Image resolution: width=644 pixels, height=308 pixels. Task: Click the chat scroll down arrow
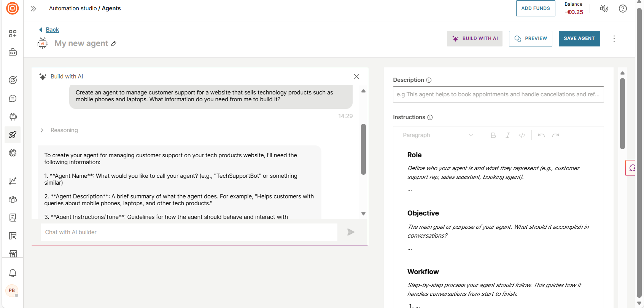[x=363, y=214]
